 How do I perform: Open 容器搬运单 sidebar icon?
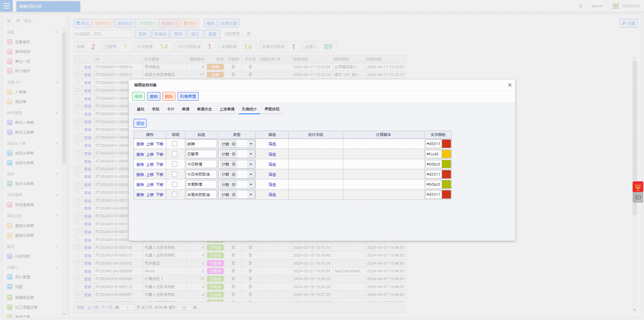10,298
